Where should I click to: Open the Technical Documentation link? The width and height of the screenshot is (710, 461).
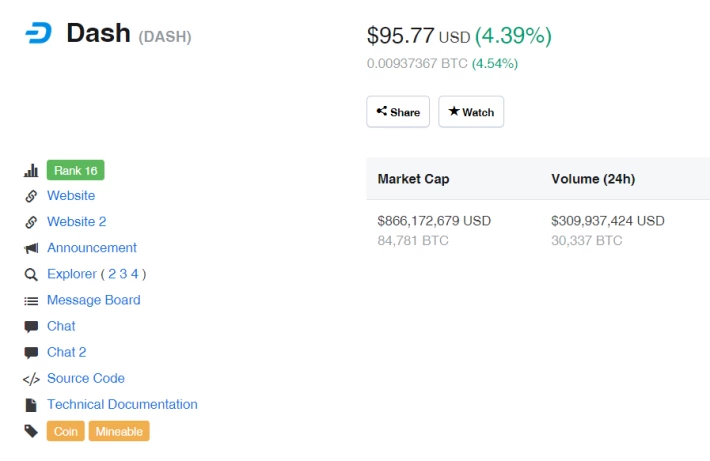pos(122,404)
